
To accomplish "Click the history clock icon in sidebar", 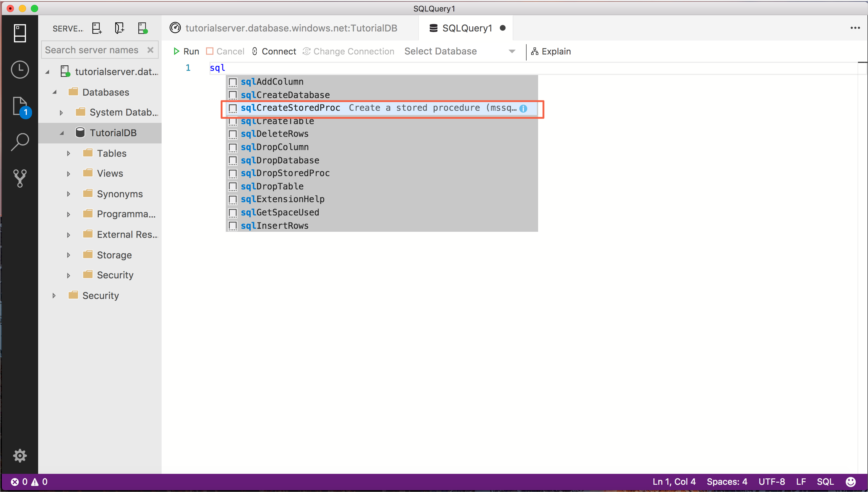I will coord(20,69).
